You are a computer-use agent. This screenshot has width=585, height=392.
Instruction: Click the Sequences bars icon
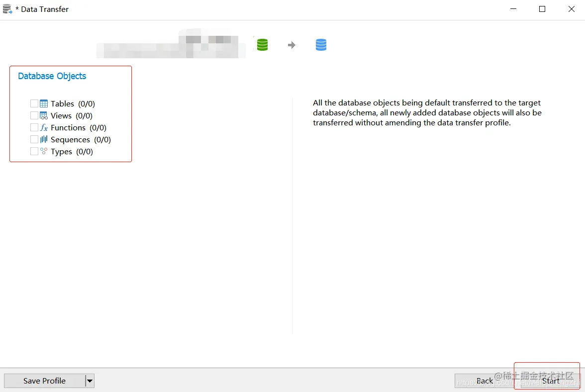click(44, 139)
